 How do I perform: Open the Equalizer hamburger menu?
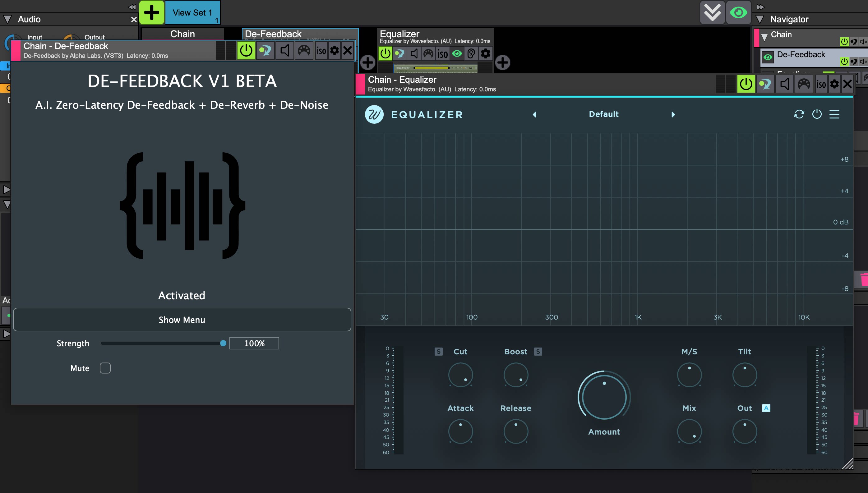point(834,114)
